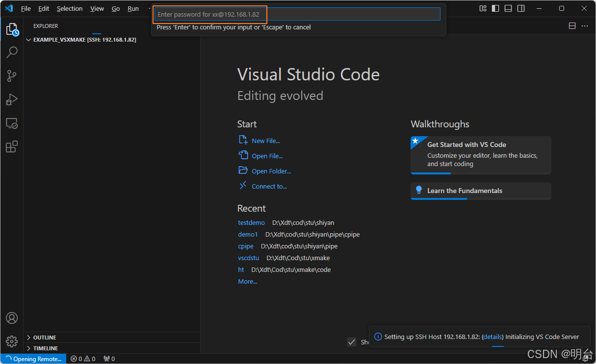Open the Extensions view icon
This screenshot has width=596, height=364.
click(12, 146)
